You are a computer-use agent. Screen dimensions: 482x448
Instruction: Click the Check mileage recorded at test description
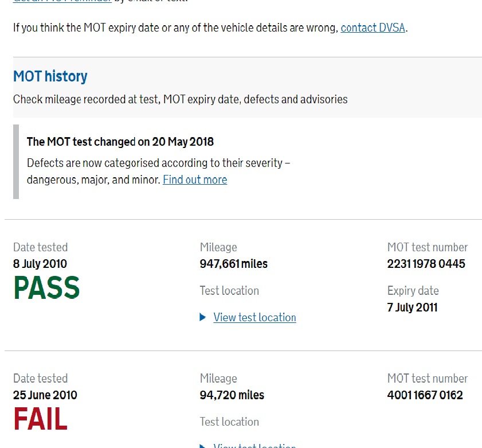(x=181, y=99)
